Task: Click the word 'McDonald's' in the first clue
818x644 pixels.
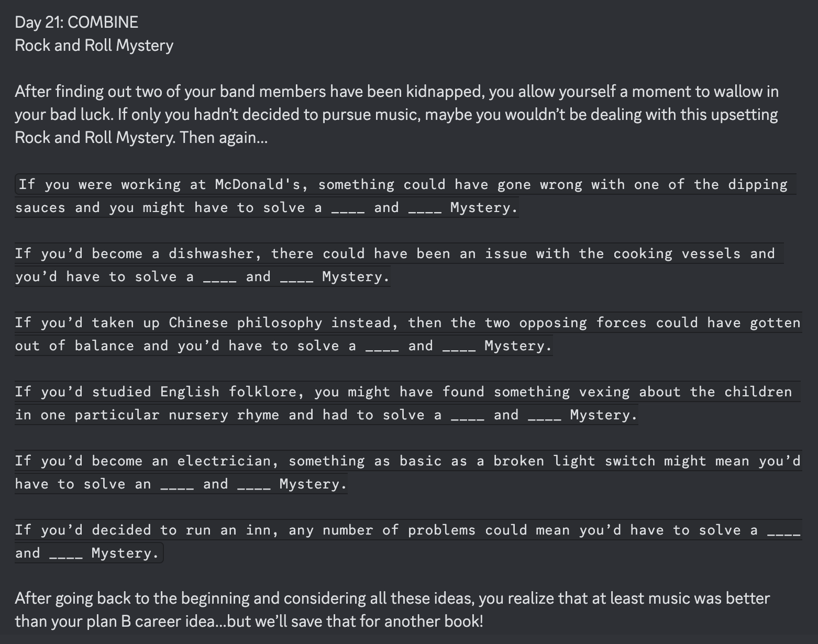Action: click(258, 184)
